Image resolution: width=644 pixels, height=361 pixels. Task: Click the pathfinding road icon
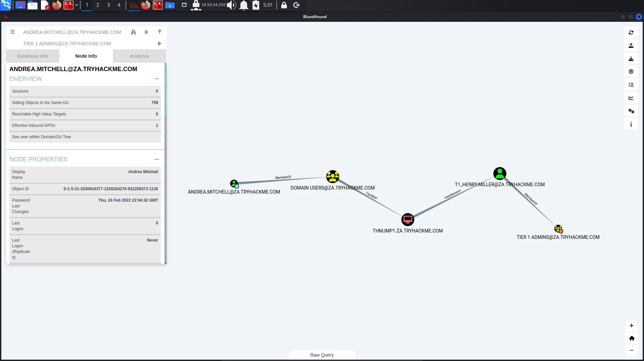click(x=133, y=32)
